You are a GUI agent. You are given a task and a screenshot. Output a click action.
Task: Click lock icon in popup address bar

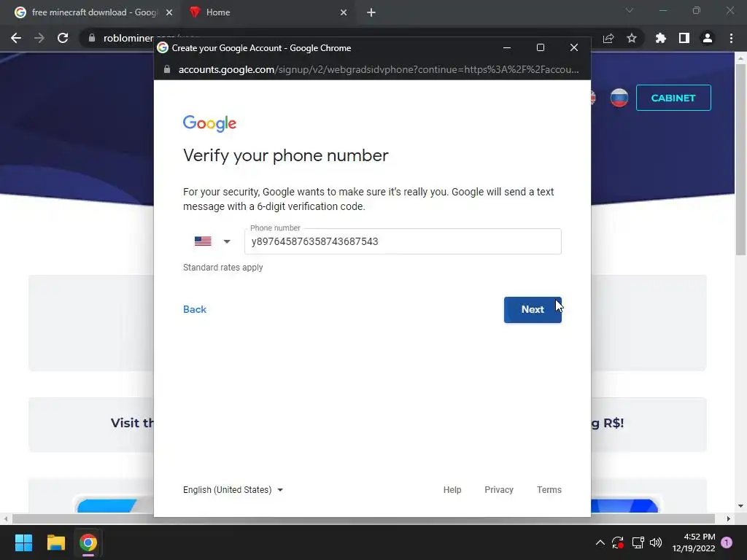[x=167, y=69]
